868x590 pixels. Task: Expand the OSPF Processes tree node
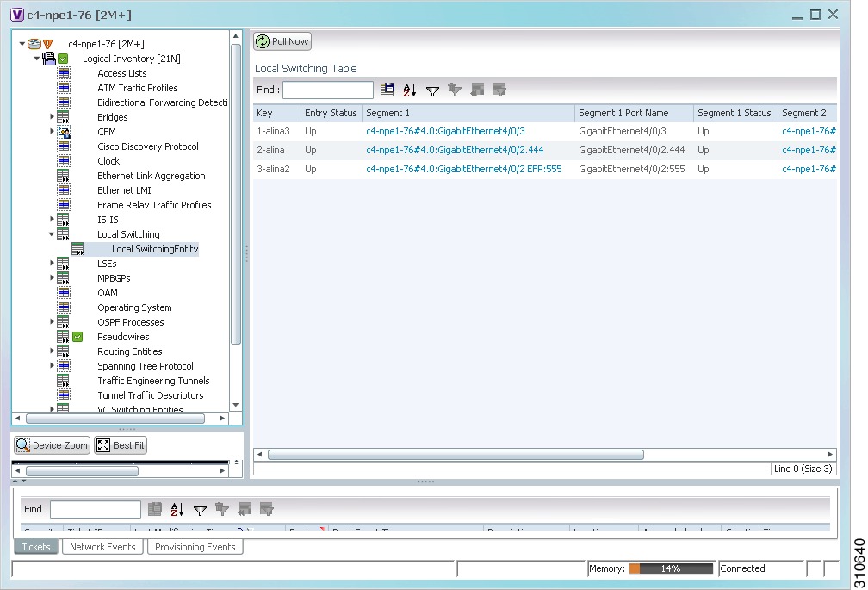pos(52,322)
